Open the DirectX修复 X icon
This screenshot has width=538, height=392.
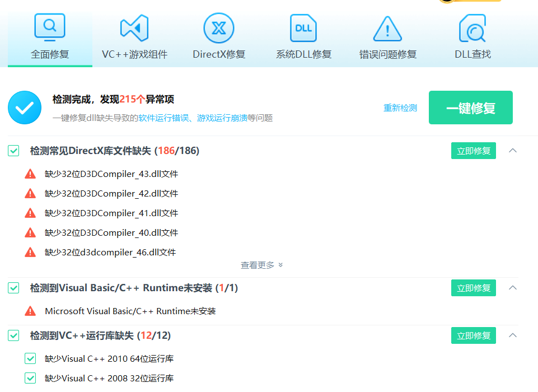click(219, 28)
